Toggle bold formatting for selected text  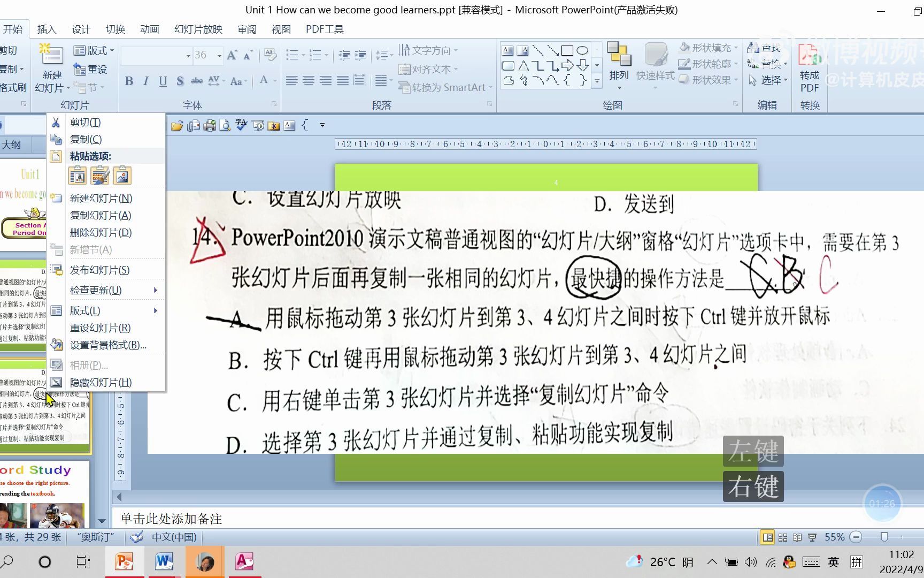pyautogui.click(x=128, y=81)
